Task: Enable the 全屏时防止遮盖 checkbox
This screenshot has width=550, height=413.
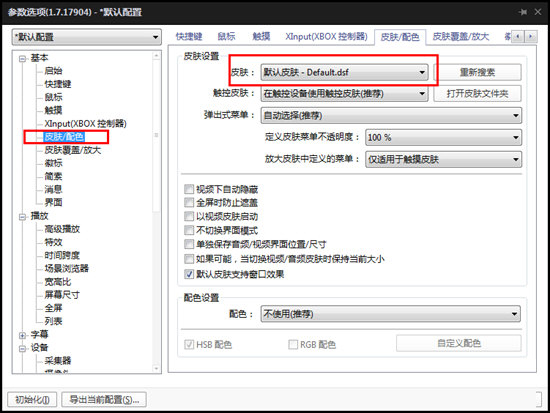Action: point(189,202)
